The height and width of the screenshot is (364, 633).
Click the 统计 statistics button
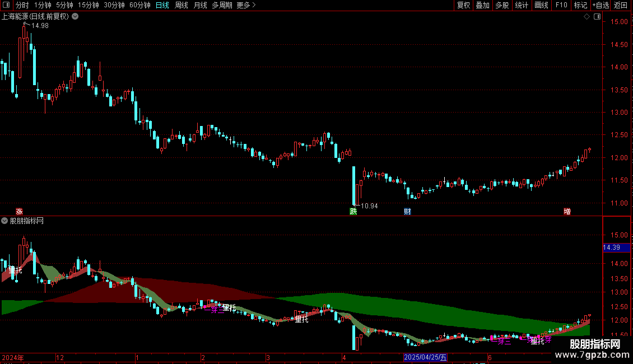521,5
